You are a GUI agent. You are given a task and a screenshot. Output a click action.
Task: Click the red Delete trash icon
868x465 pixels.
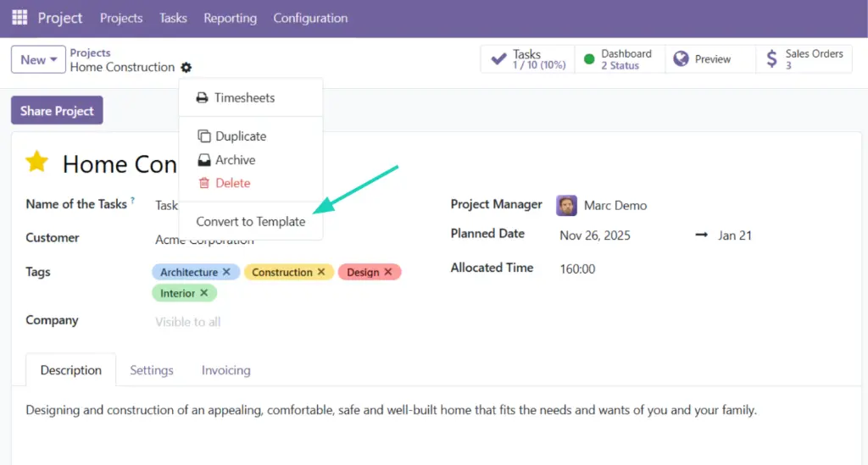pos(203,183)
